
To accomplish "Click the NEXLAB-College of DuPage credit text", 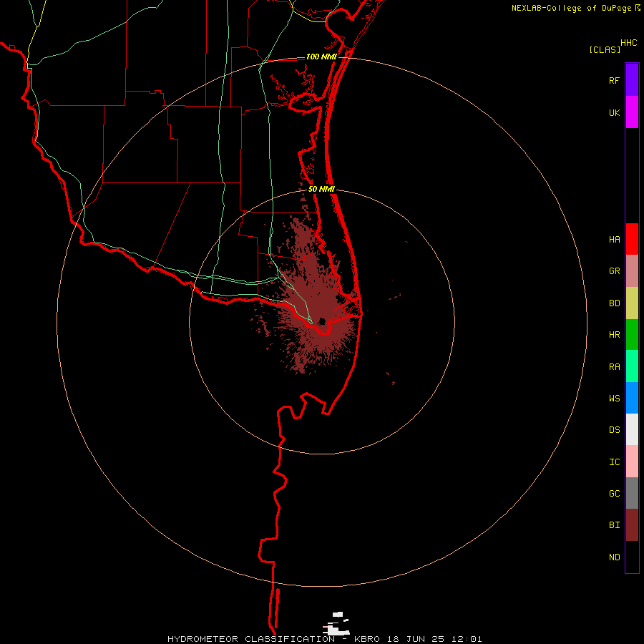I will tap(571, 8).
